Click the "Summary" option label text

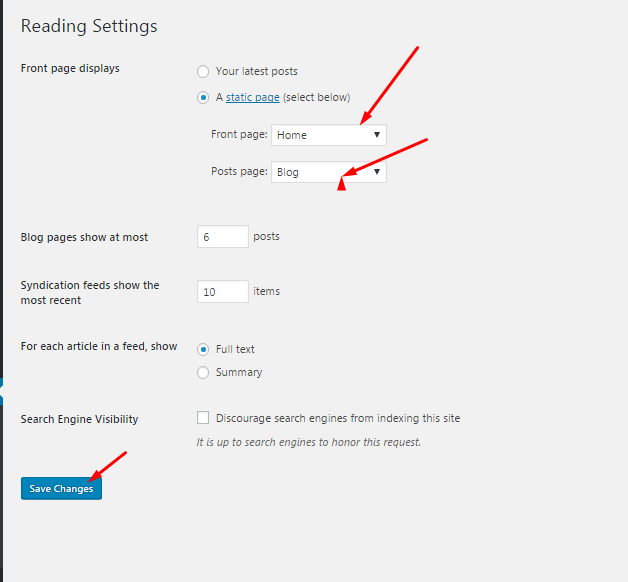point(239,372)
